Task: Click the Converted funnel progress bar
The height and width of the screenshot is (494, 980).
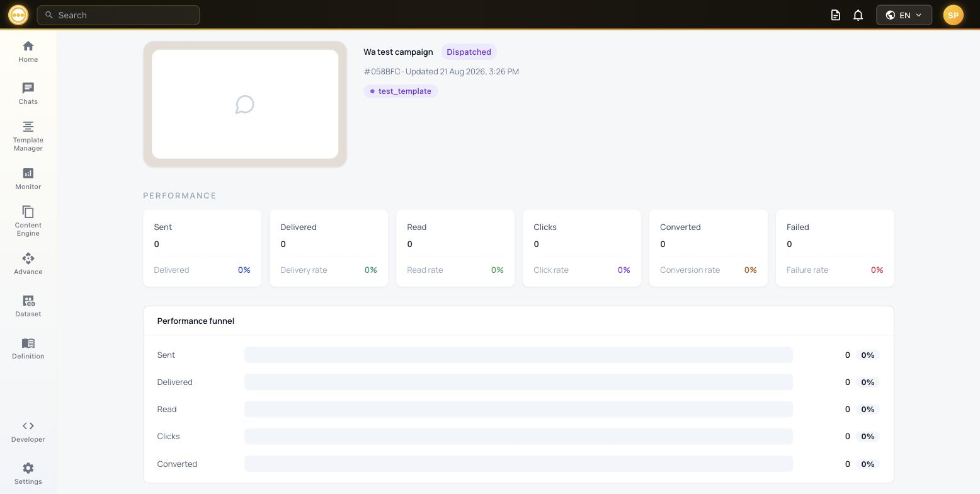Action: (518, 464)
